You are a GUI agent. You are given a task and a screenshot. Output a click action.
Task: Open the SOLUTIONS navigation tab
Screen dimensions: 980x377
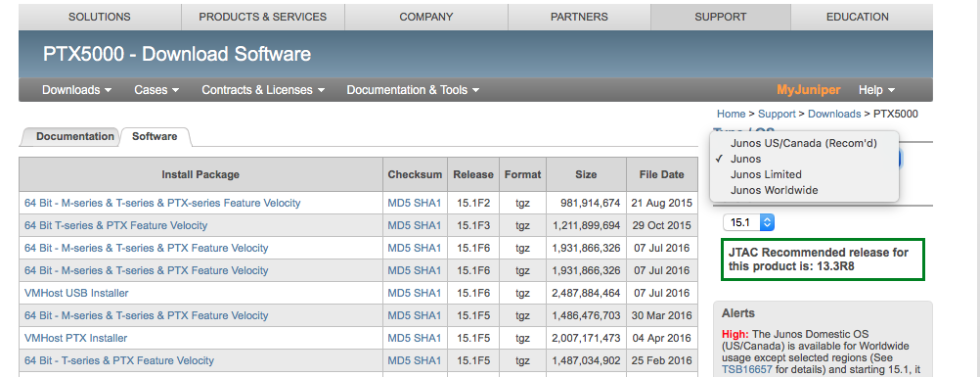[x=100, y=17]
